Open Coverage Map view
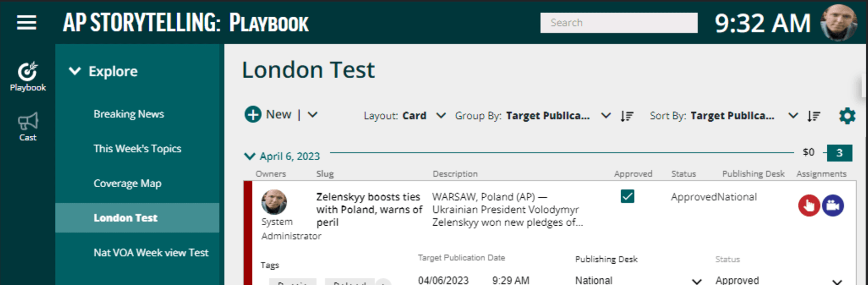The width and height of the screenshot is (868, 285). click(x=127, y=183)
